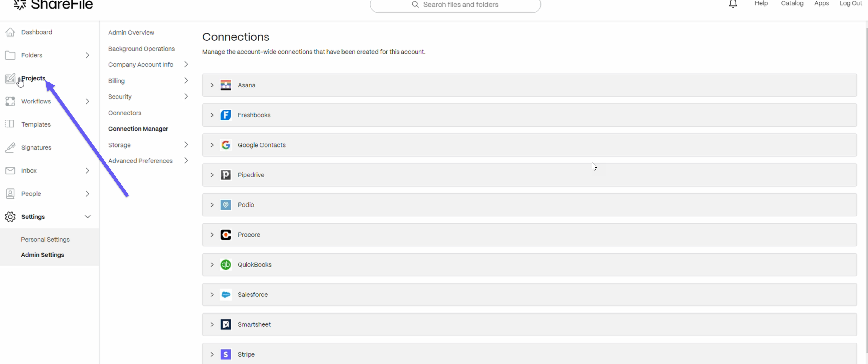Click the Smartsheet logo icon

click(x=226, y=325)
